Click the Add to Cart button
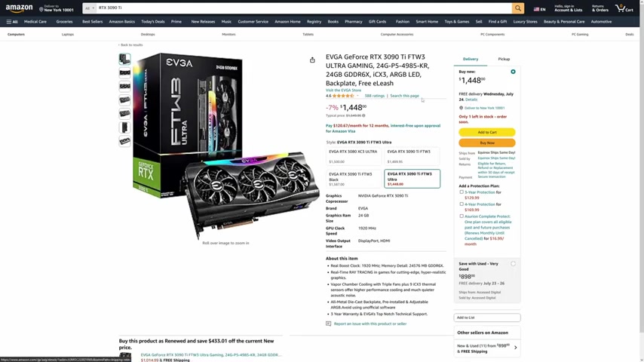 486,132
